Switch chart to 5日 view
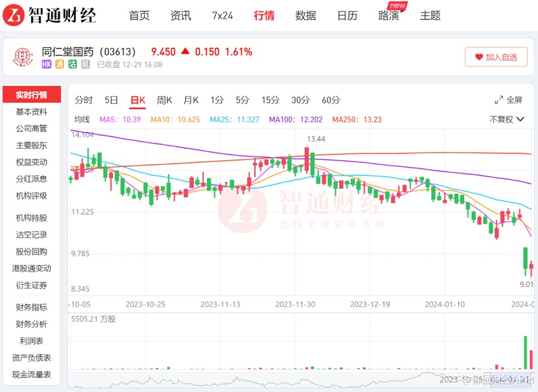This screenshot has width=538, height=392. [x=111, y=100]
